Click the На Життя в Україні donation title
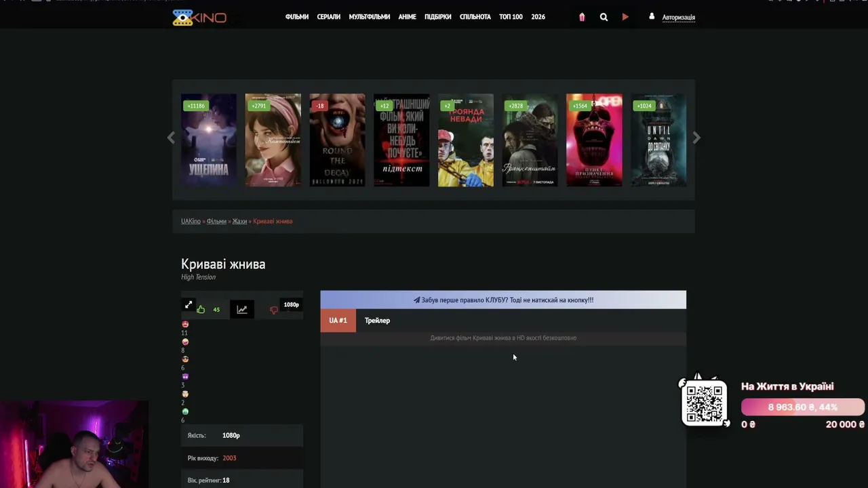This screenshot has width=868, height=488. pyautogui.click(x=787, y=386)
